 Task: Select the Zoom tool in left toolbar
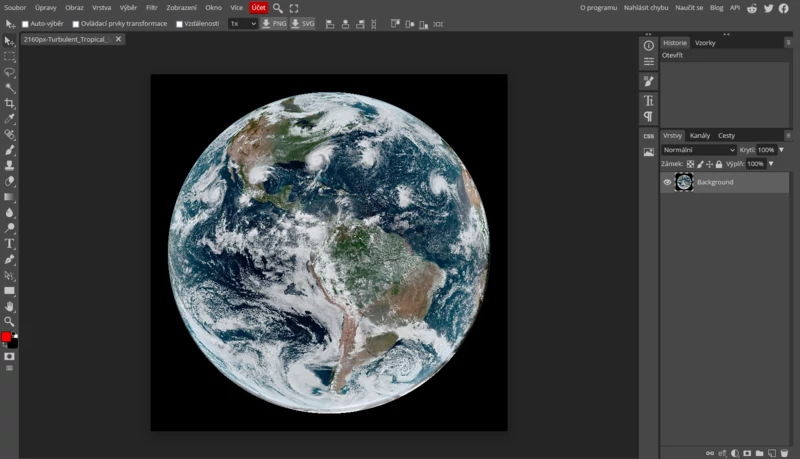(x=10, y=321)
